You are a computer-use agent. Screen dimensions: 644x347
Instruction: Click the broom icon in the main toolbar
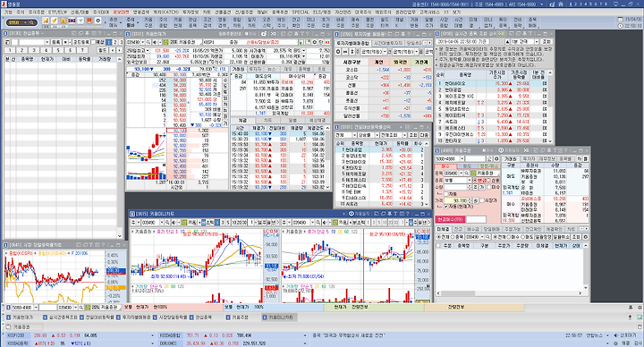coord(55,21)
